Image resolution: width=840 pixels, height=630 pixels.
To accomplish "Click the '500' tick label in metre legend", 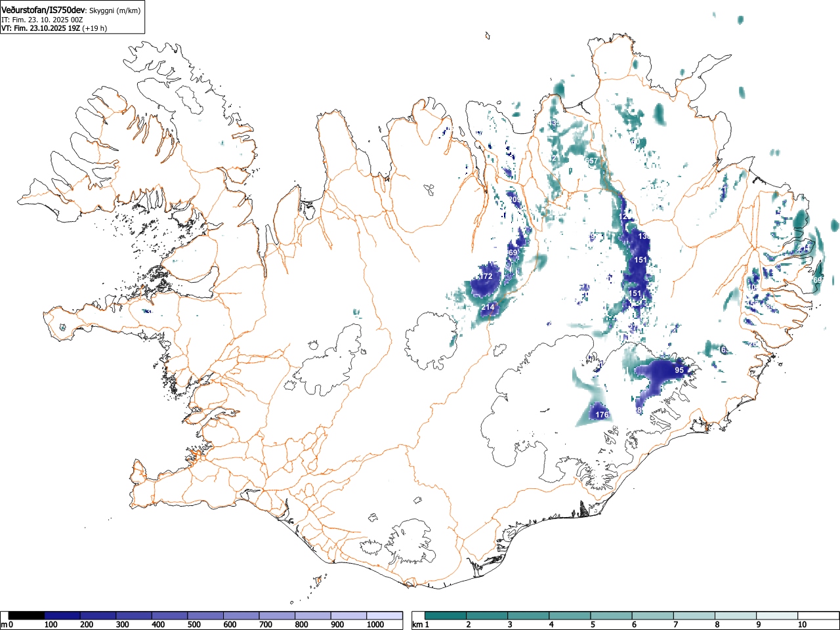I will tap(194, 625).
